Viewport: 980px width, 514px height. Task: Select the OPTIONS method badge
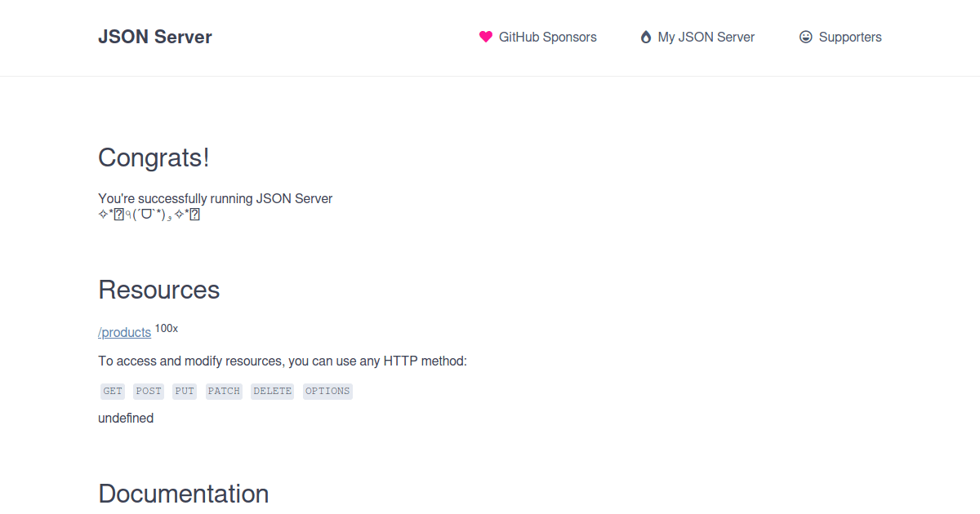click(x=327, y=391)
